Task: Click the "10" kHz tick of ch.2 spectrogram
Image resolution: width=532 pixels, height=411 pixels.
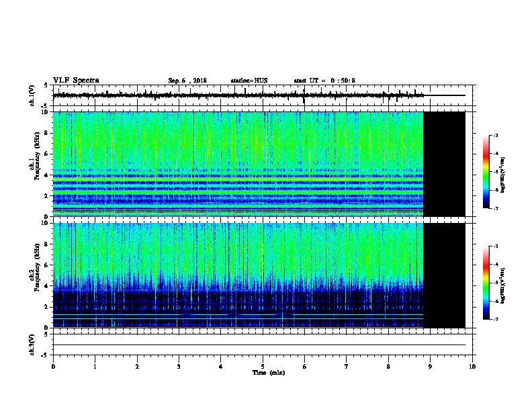Action: coord(44,223)
